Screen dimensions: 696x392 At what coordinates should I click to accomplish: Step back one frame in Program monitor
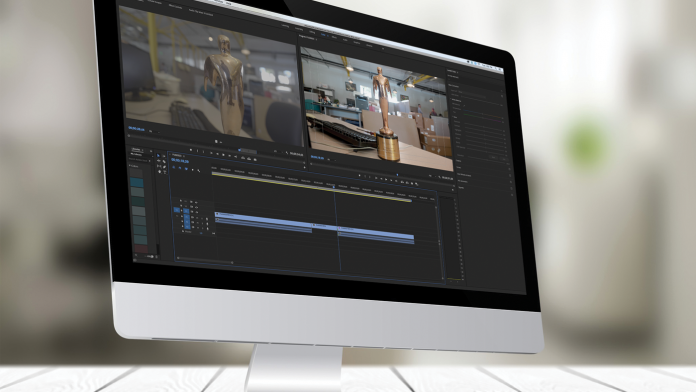pyautogui.click(x=381, y=178)
